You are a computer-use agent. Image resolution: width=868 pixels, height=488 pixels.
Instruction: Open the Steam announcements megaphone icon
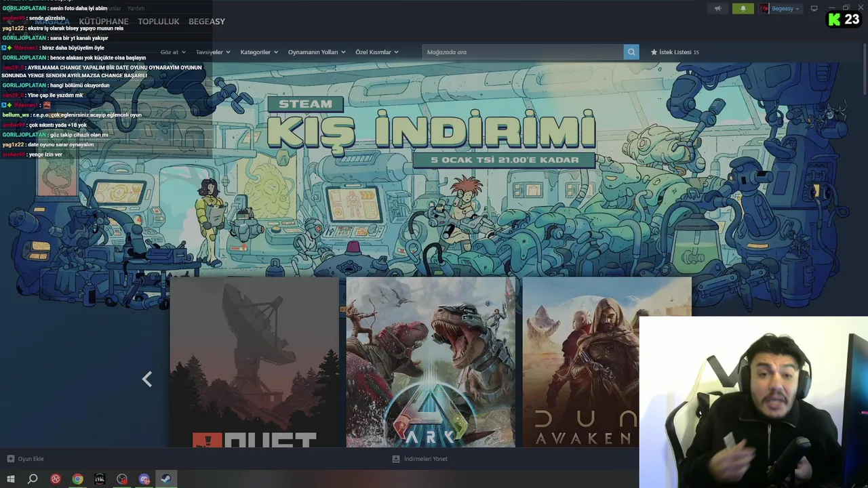(717, 9)
